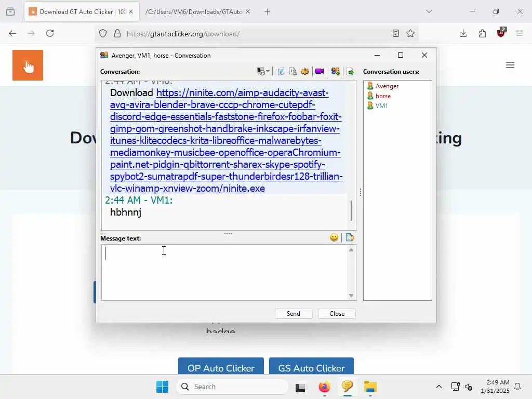Click the conversation history scrollbar thumb
Screen dimensions: 532x399
[x=351, y=210]
